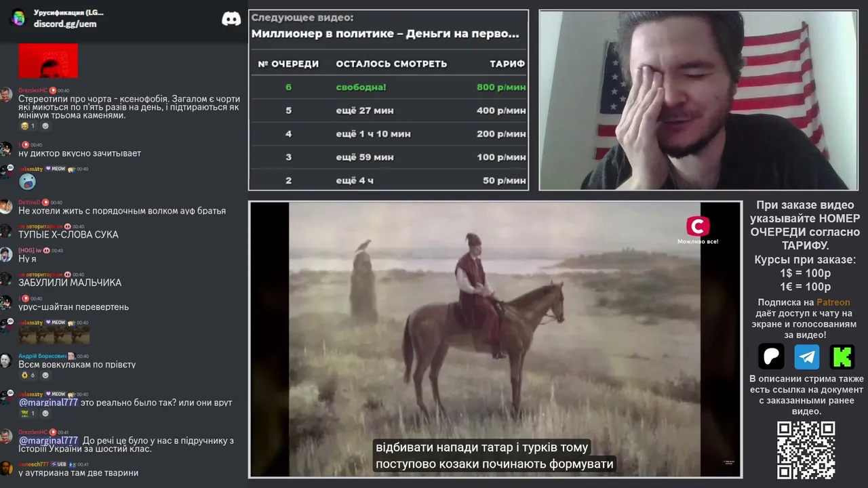
Task: Select the '№ ОЧЕРЕДИ' column header
Action: pos(288,64)
